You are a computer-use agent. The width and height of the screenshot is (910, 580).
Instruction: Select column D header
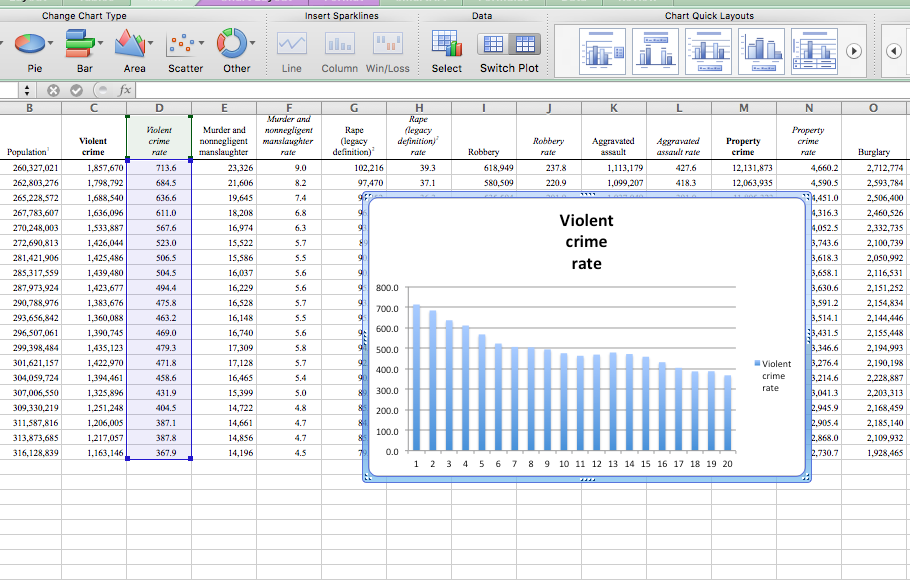click(x=159, y=108)
